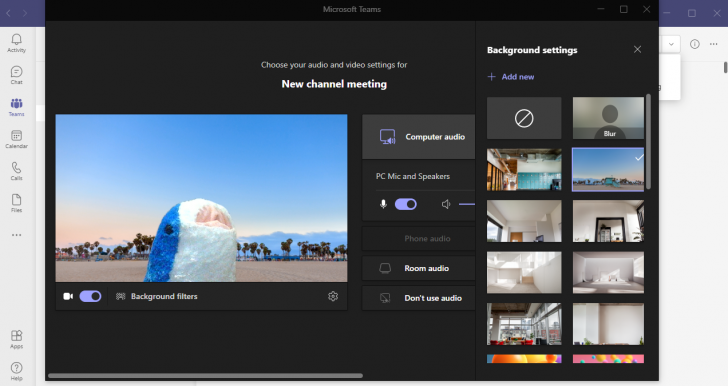Open Help at the sidebar bottom
This screenshot has height=386, width=728.
pos(16,371)
